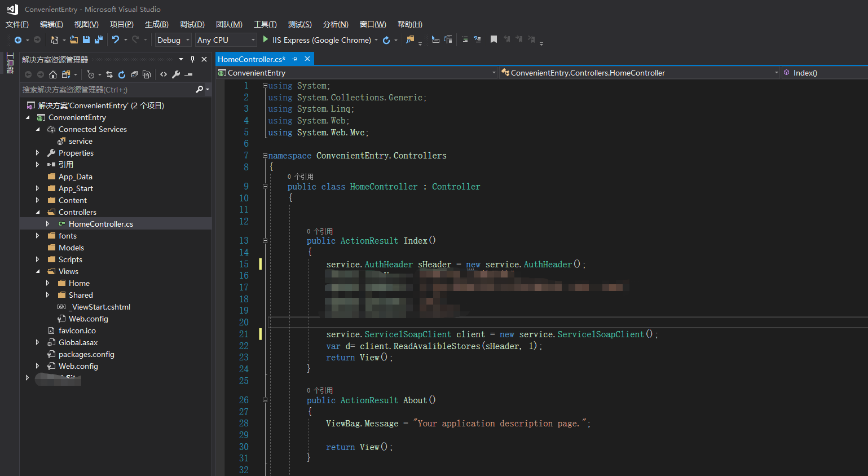
Task: Select the service item under Connected Services
Action: [80, 141]
